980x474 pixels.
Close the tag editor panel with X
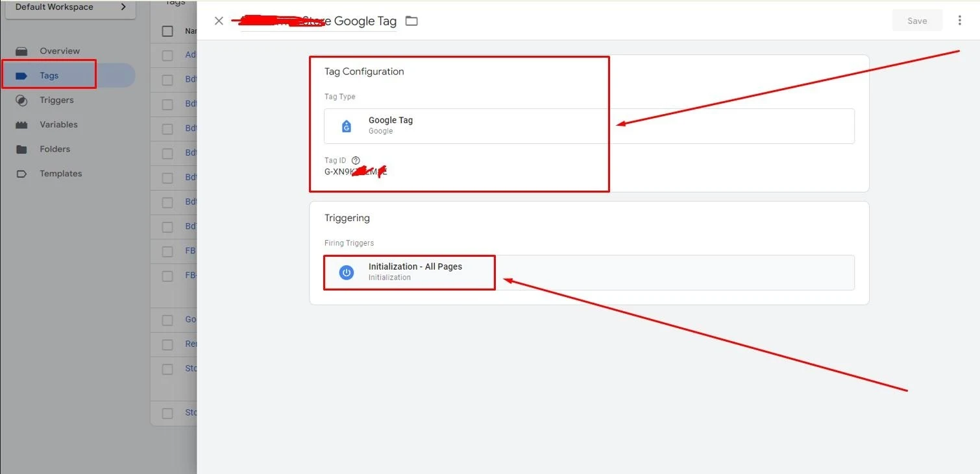point(219,21)
